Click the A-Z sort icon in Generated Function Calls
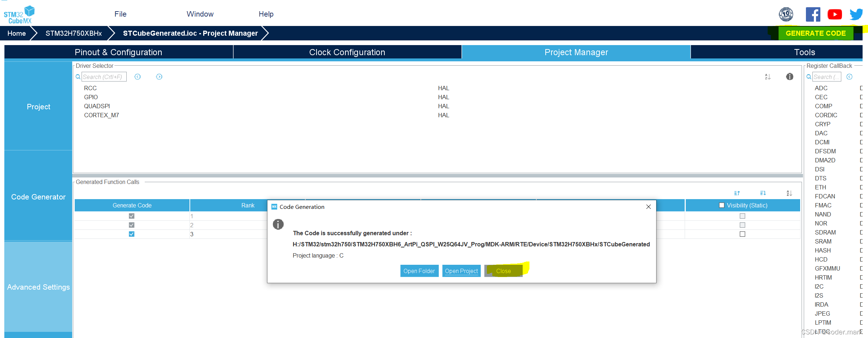Screen dimensions: 868x338 789,193
